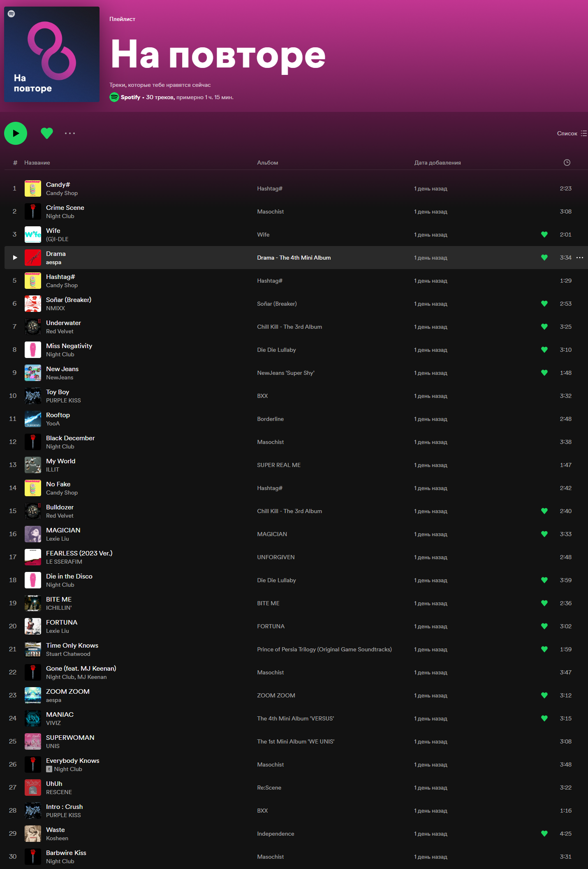Select Black December track title
Viewport: 588px width, 869px height.
[x=70, y=438]
